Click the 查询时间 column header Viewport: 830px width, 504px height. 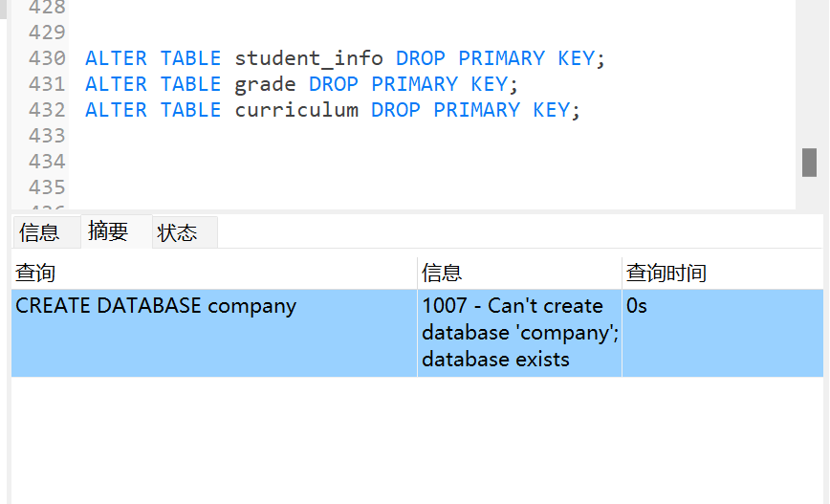[666, 274]
